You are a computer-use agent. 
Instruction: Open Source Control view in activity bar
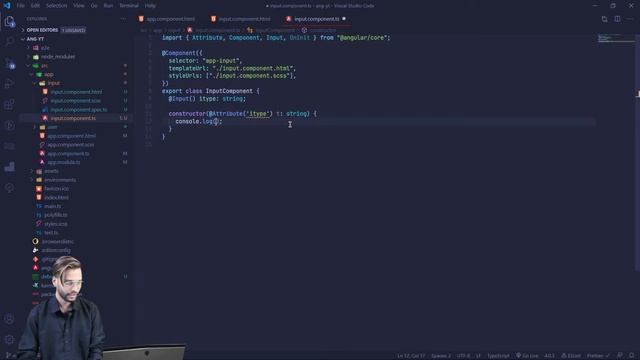[x=9, y=63]
